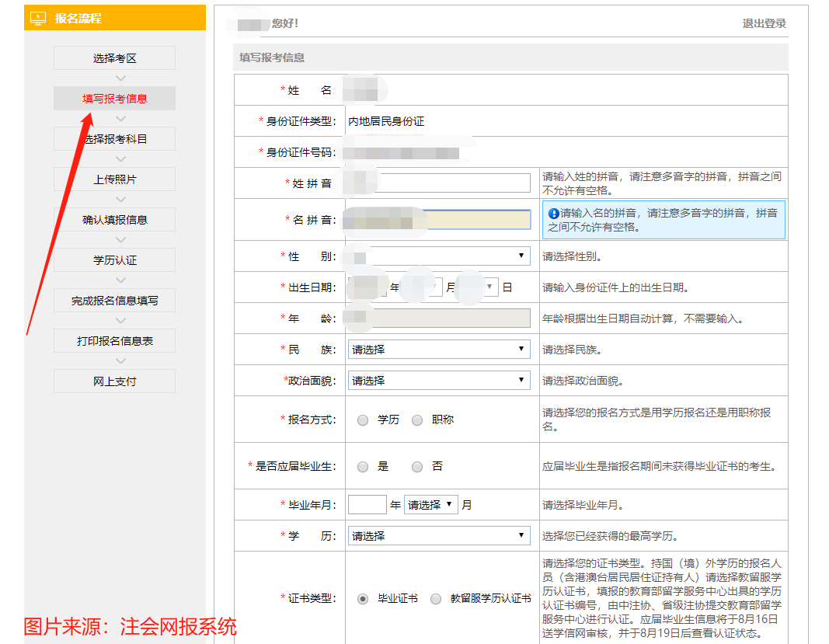Screen dimensions: 829x644
Task: Choose 否 for fresh graduate question
Action: coord(418,465)
